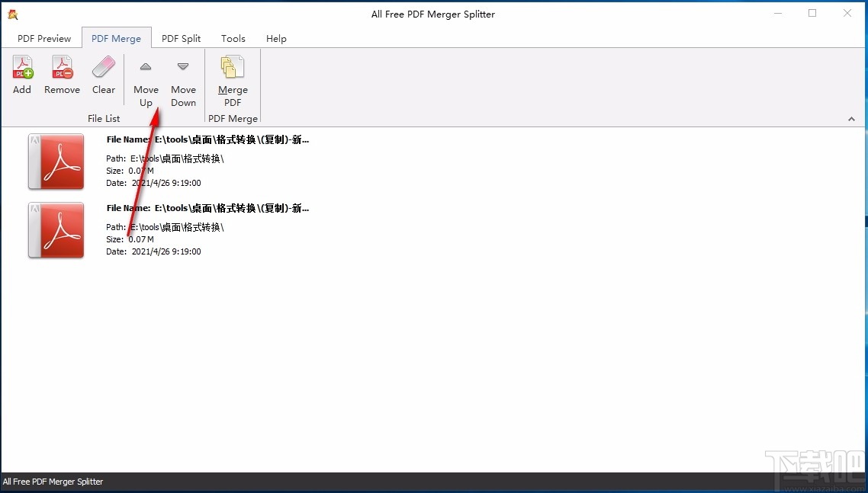Click the status bar app name label
This screenshot has width=868, height=493.
[x=53, y=482]
